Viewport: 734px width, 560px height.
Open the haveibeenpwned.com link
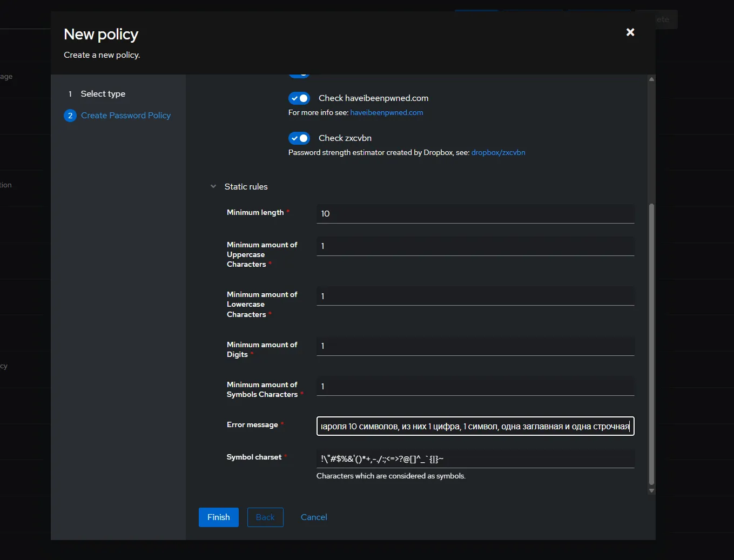386,113
